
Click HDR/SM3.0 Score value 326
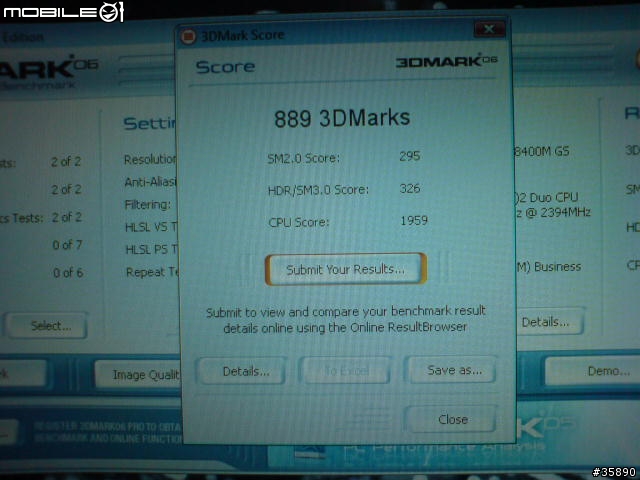(410, 189)
